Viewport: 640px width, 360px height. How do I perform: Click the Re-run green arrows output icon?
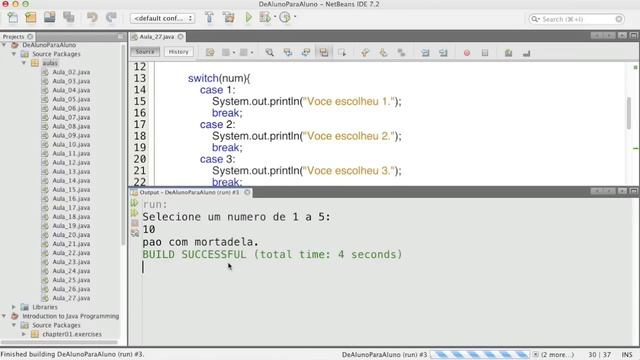(x=135, y=202)
